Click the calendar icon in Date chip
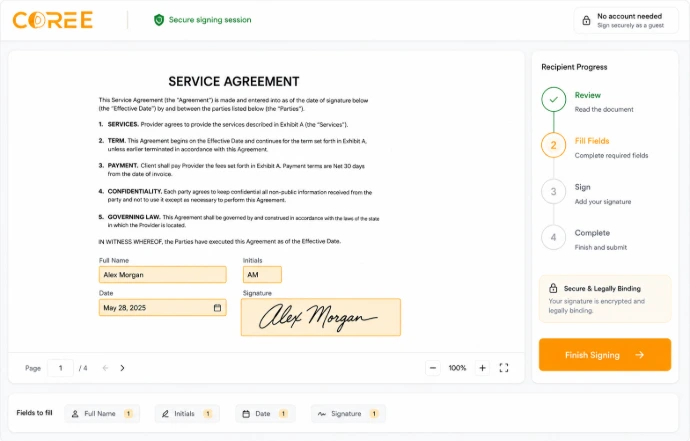The width and height of the screenshot is (690, 441). coord(246,414)
